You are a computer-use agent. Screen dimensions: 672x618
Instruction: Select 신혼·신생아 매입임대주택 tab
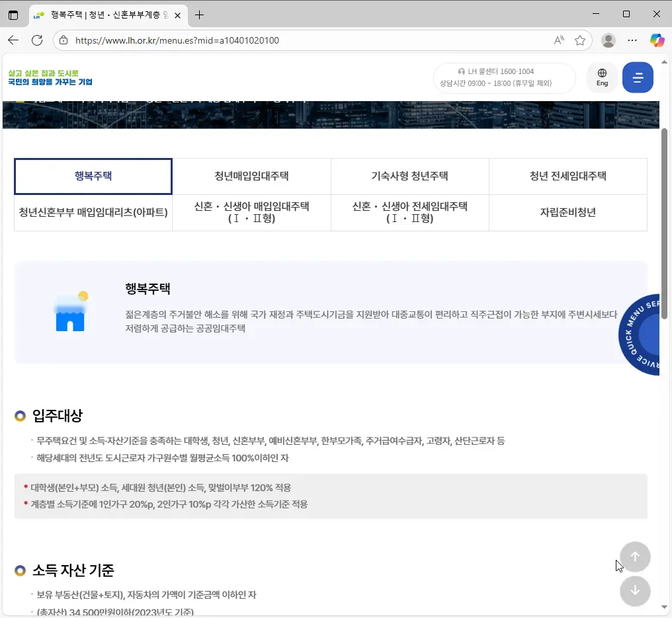251,213
